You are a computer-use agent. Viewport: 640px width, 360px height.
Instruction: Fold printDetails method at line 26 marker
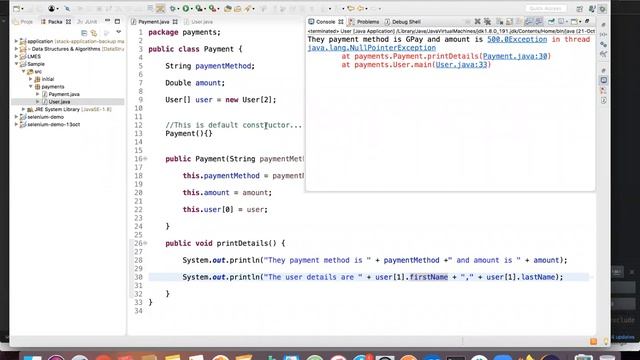point(145,243)
